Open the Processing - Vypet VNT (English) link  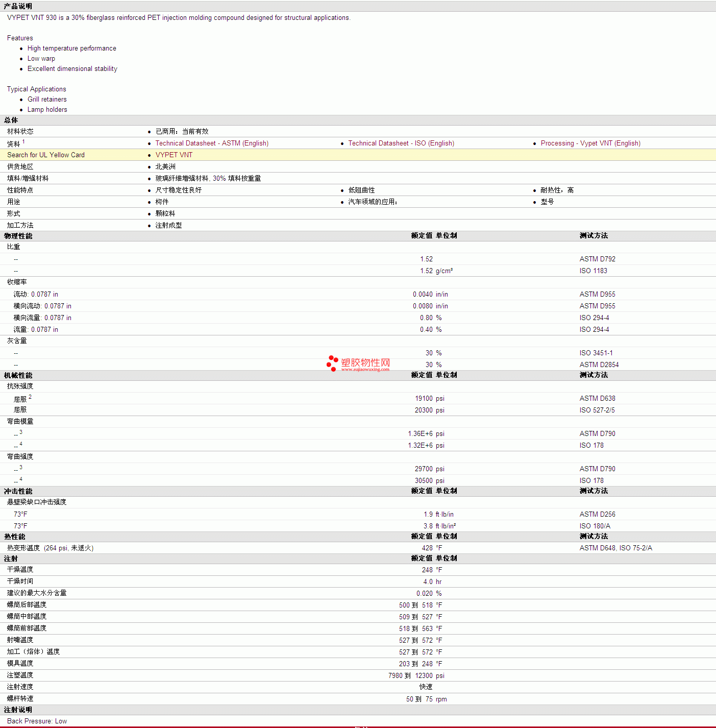pos(590,143)
